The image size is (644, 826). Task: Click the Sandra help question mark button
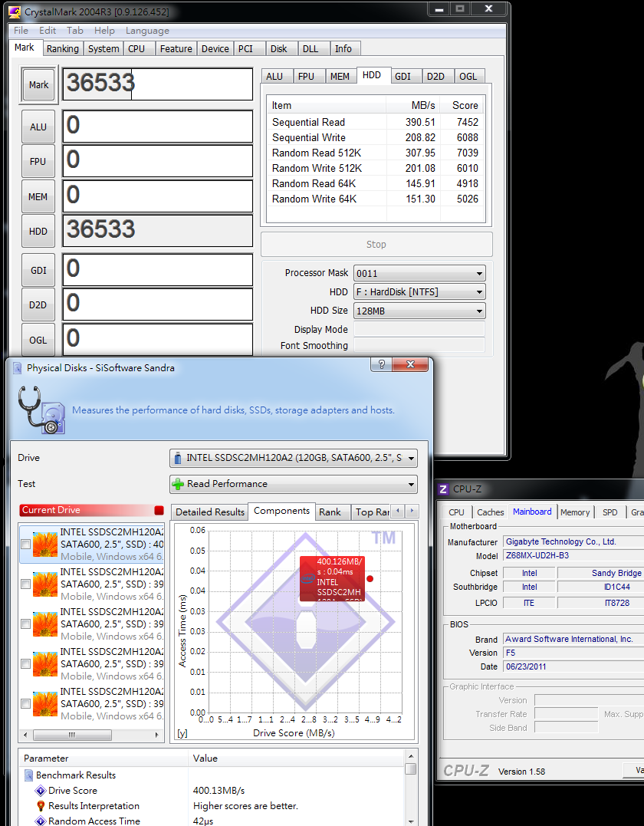pos(382,364)
